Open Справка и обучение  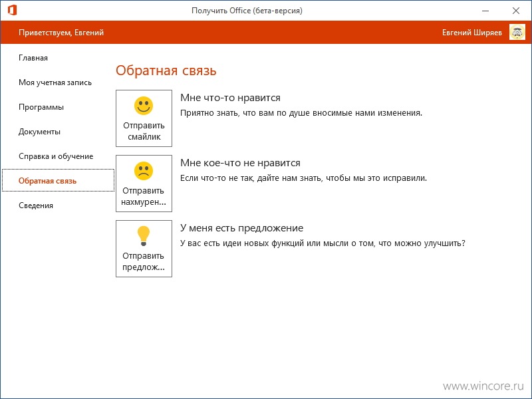tap(56, 156)
